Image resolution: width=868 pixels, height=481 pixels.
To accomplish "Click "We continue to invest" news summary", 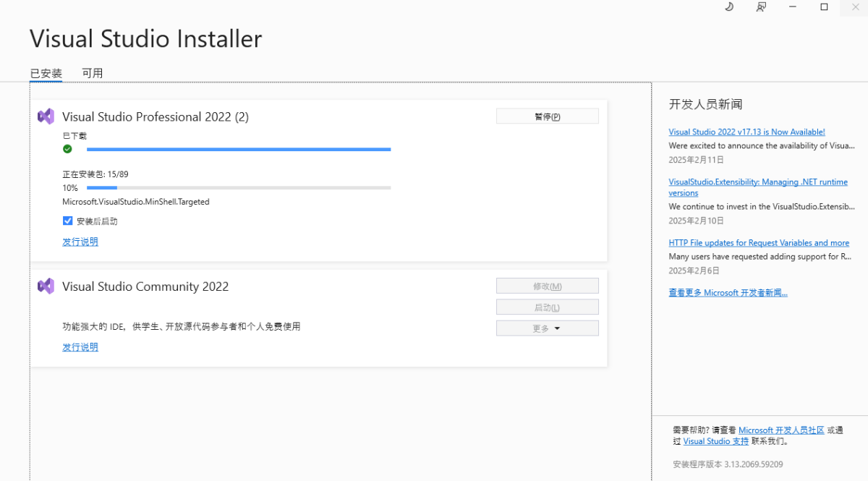I will tap(761, 206).
